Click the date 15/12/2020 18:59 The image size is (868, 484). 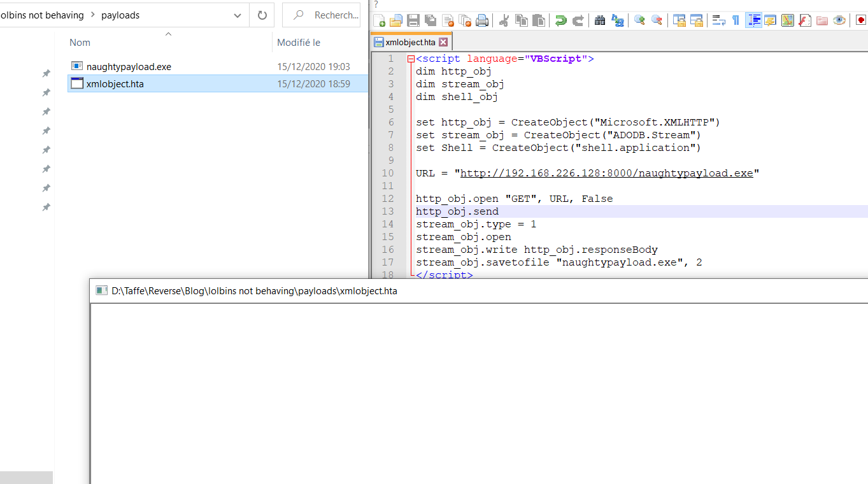coord(313,83)
